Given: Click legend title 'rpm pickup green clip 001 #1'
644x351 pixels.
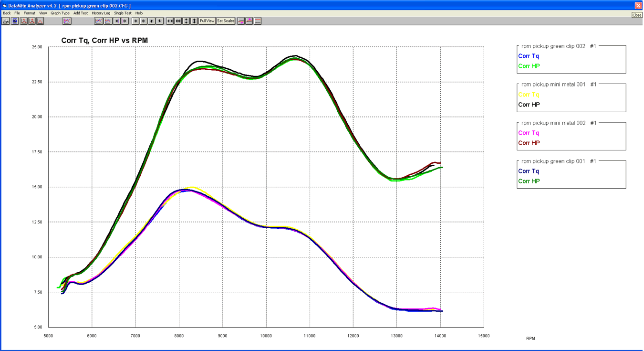Looking at the screenshot, I should [x=559, y=161].
